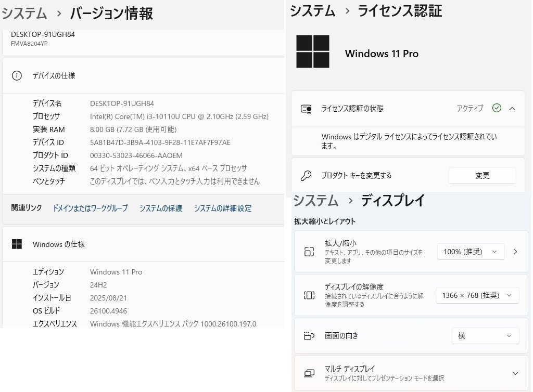Open the 画面の向き dropdown showing 横

pyautogui.click(x=485, y=336)
